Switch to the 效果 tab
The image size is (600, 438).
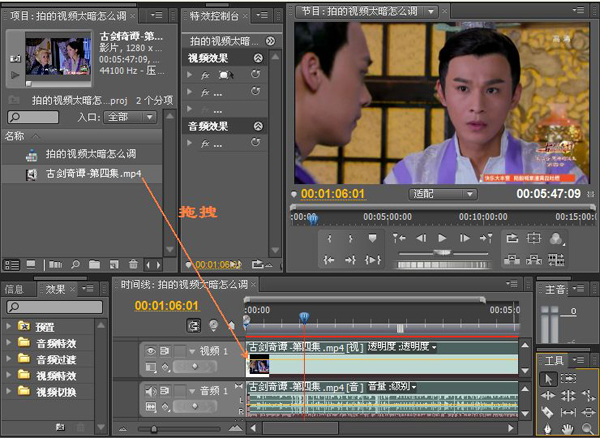55,289
